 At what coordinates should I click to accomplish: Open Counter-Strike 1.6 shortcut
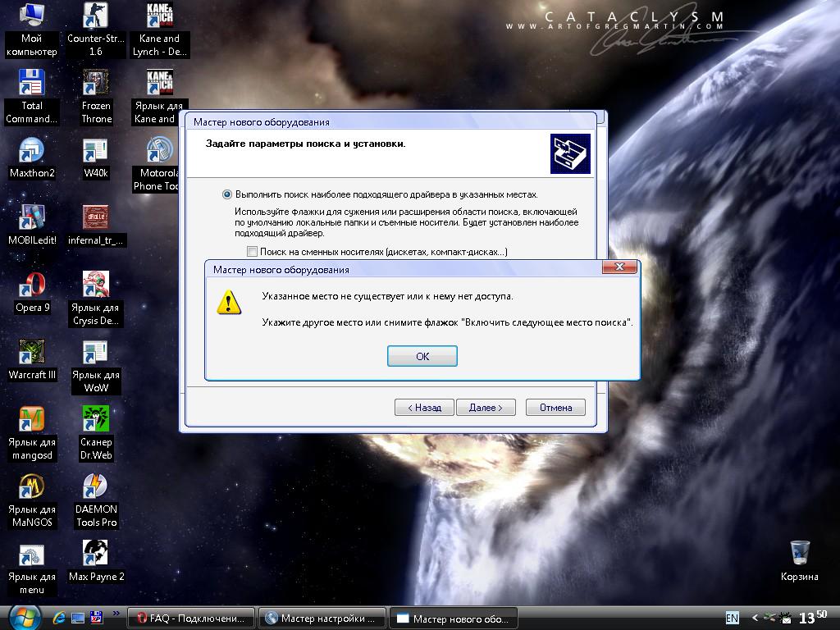pos(95,30)
